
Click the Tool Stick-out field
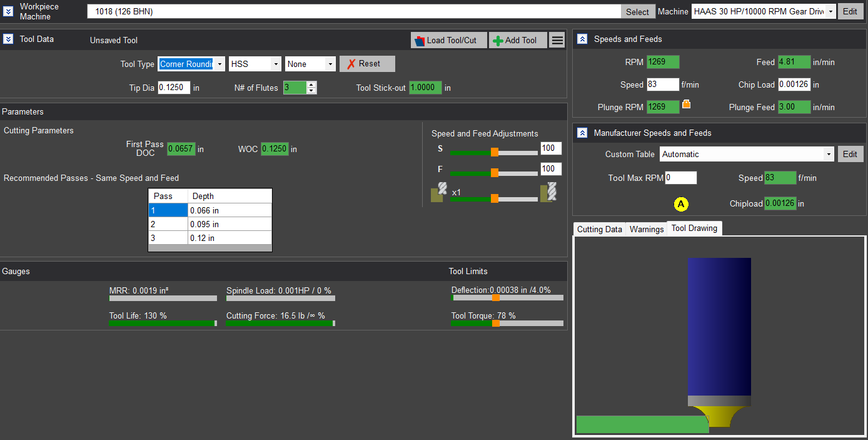coord(425,88)
